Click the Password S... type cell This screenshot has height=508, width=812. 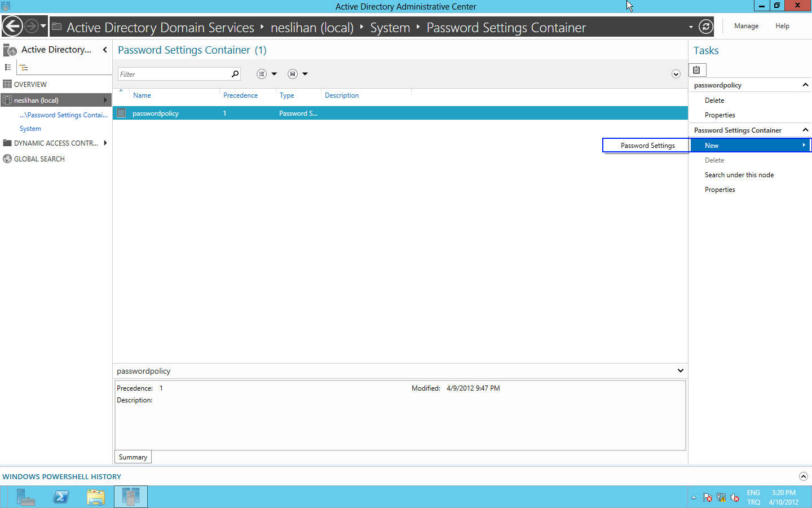coord(298,113)
